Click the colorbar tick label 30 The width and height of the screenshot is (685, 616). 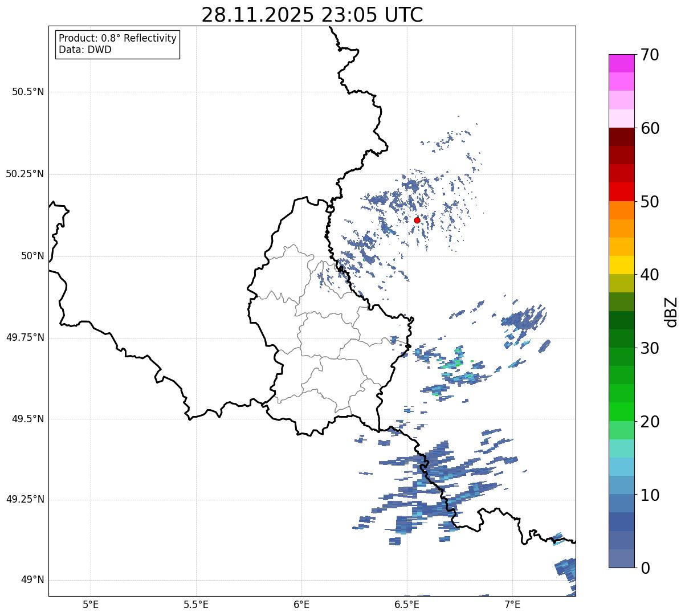(x=649, y=348)
